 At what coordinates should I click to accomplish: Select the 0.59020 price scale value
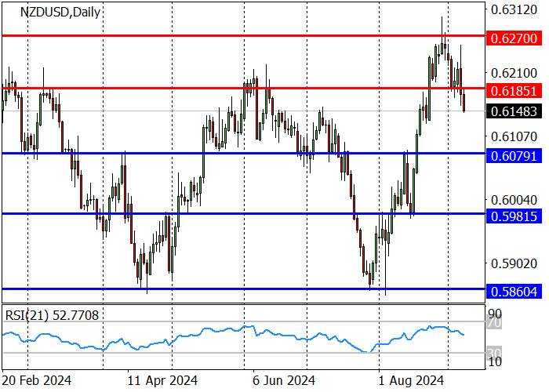(x=514, y=263)
